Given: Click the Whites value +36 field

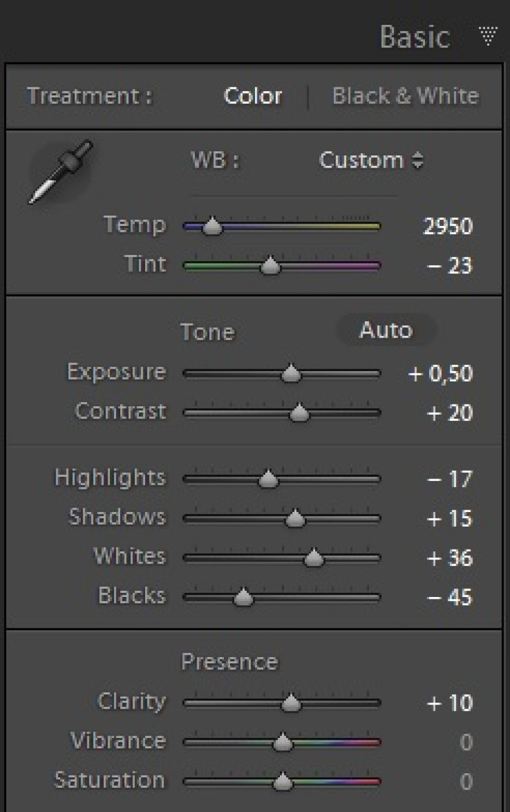Looking at the screenshot, I should point(450,558).
